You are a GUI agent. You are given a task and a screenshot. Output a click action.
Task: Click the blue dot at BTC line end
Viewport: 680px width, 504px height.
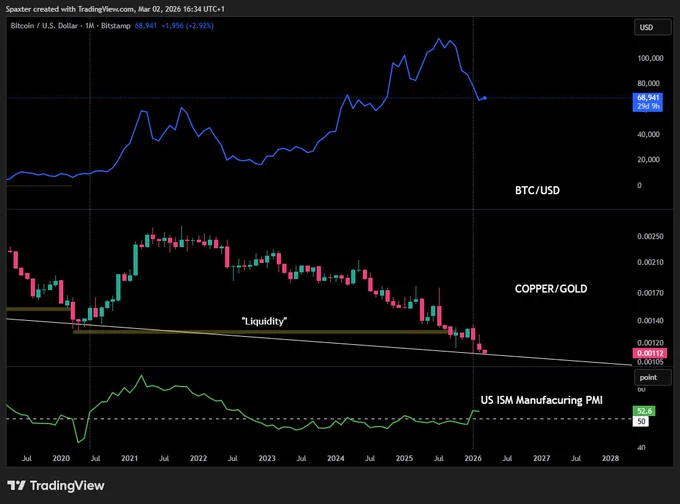click(x=485, y=98)
